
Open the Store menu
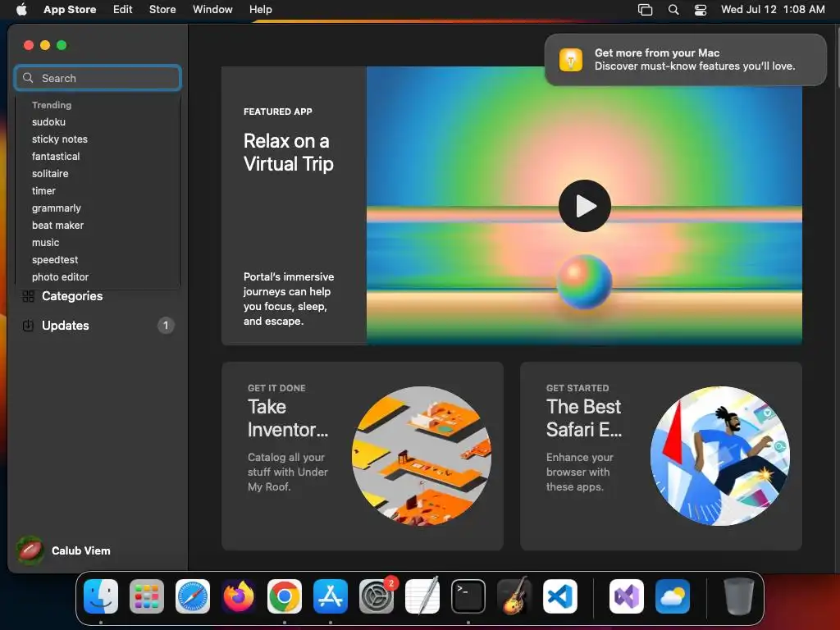162,9
